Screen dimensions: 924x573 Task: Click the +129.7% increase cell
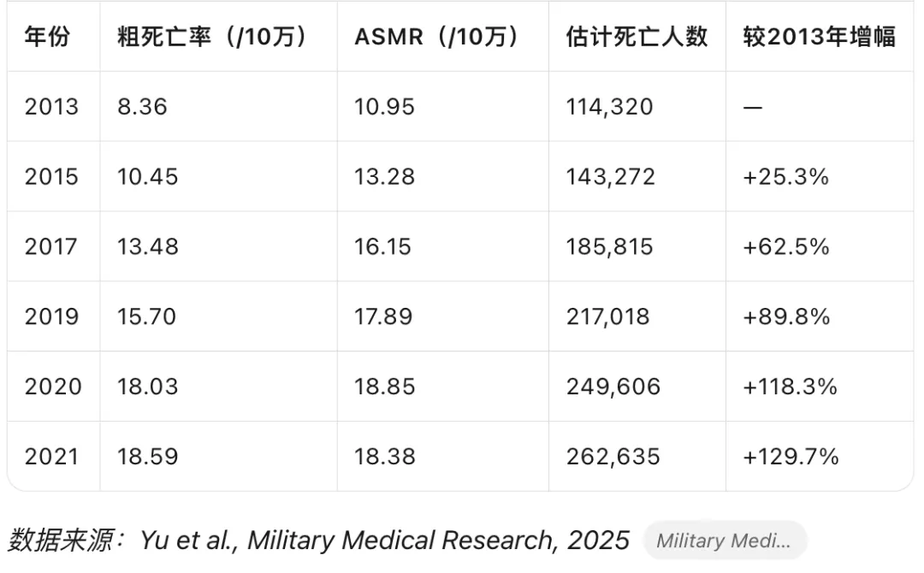(791, 457)
